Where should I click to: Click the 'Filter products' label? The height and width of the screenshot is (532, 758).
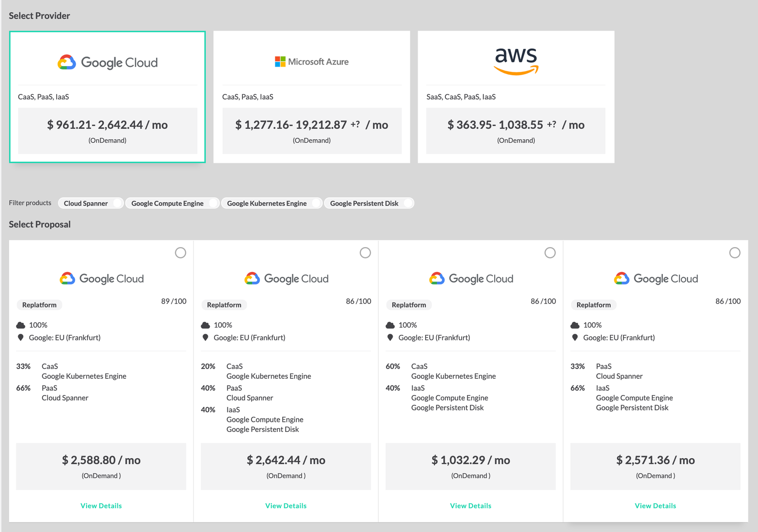[x=30, y=203]
